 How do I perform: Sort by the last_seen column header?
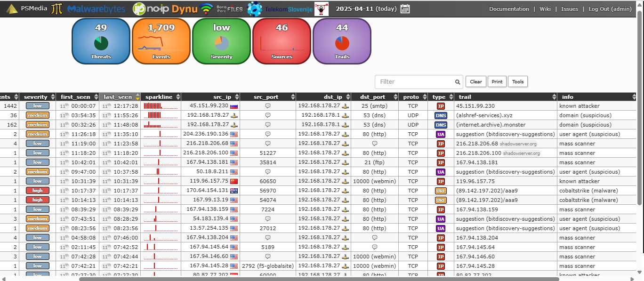pos(118,97)
